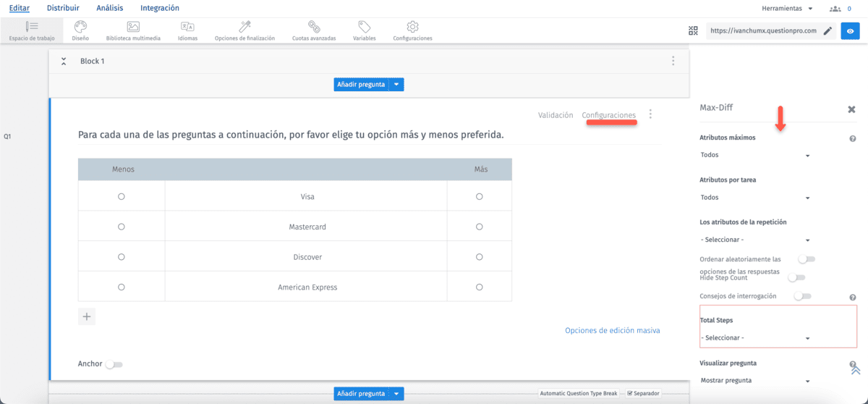Open the top Añadir pregunta dropdown arrow

tap(396, 85)
